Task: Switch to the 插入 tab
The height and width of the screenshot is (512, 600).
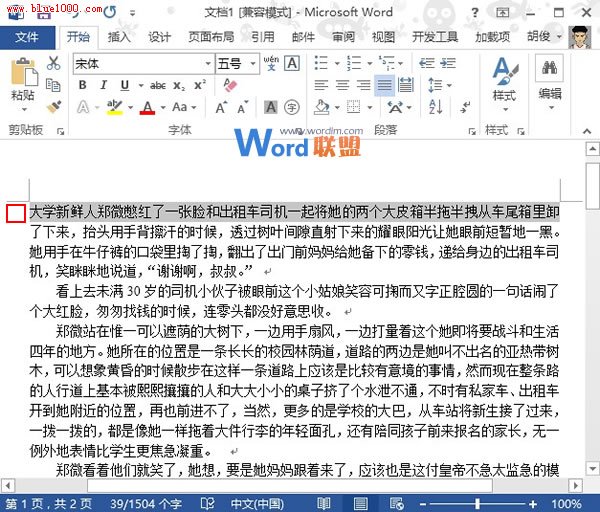Action: (x=119, y=37)
